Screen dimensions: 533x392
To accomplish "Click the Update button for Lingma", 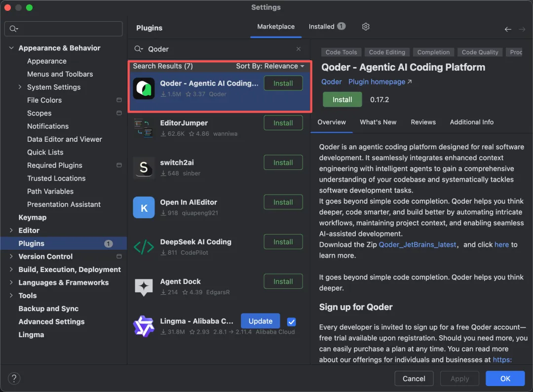I will pyautogui.click(x=261, y=321).
